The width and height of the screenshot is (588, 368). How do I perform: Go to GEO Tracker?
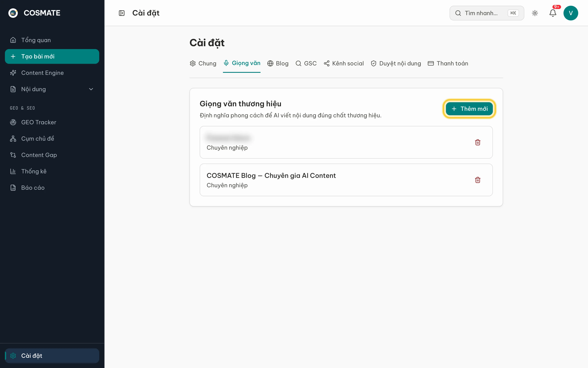click(x=52, y=122)
